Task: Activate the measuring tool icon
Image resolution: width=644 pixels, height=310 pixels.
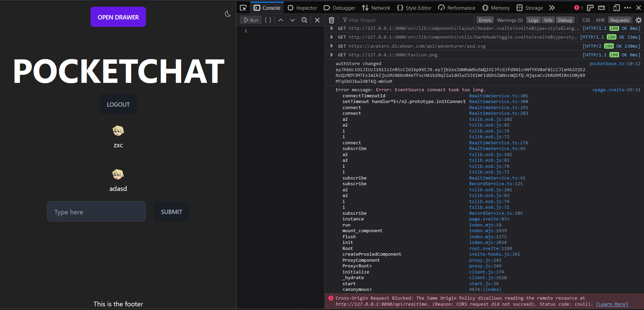Action: pos(601,7)
